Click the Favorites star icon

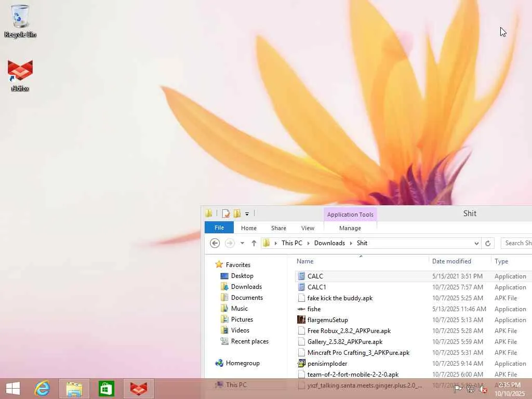219,264
